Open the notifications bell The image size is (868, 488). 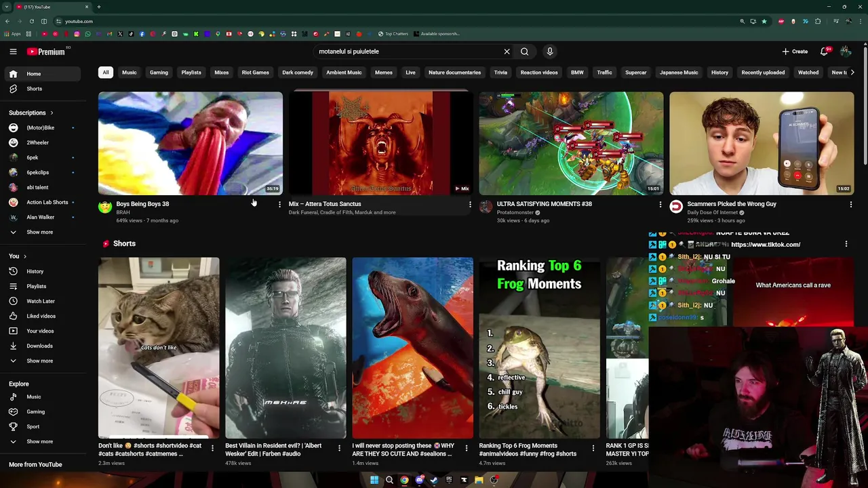pyautogui.click(x=824, y=52)
